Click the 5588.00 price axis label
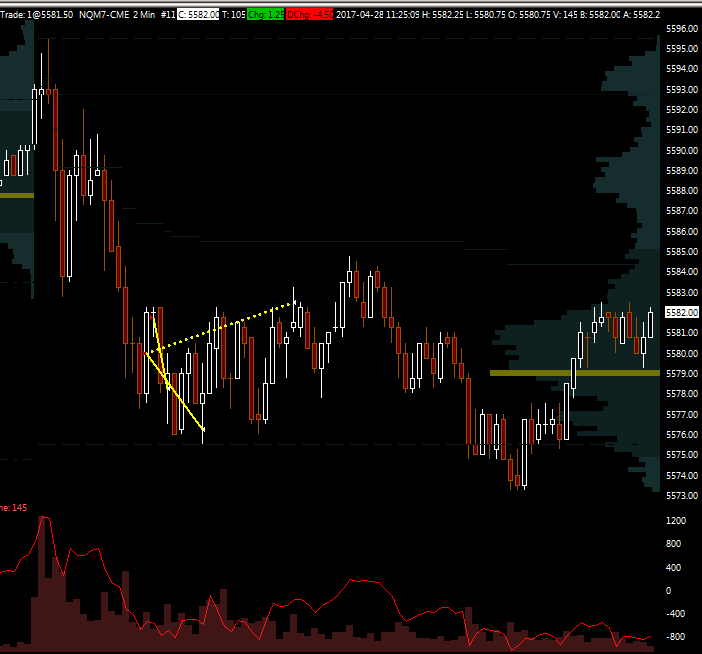The height and width of the screenshot is (654, 702). (682, 191)
